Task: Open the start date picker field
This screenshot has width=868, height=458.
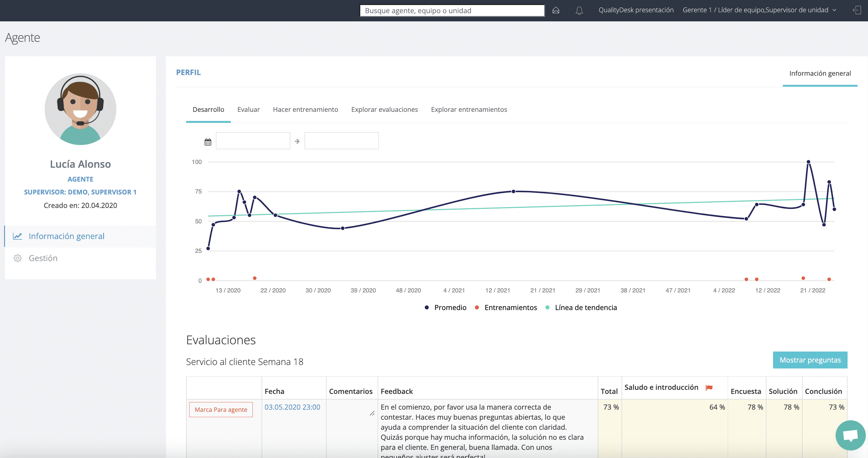Action: (x=253, y=141)
